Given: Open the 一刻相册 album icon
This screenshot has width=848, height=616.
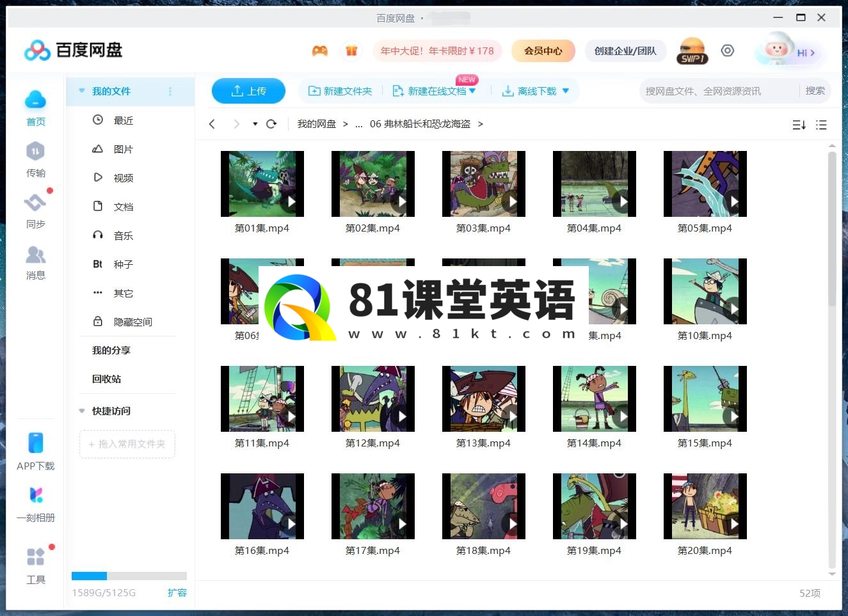Looking at the screenshot, I should (36, 494).
